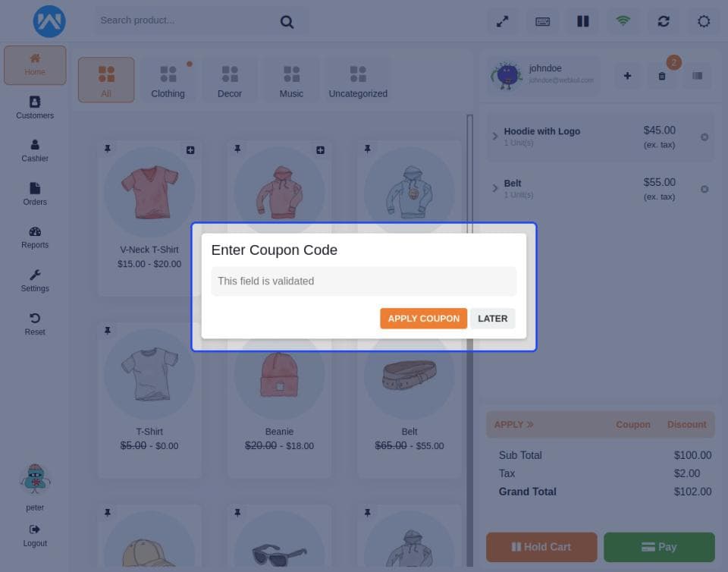
Task: Click the barcode scan icon
Action: [698, 76]
